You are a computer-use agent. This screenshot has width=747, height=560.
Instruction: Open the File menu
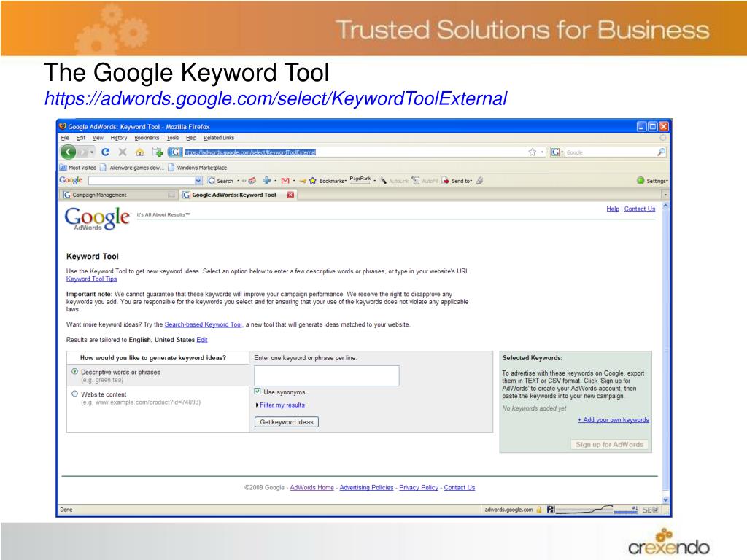point(65,138)
